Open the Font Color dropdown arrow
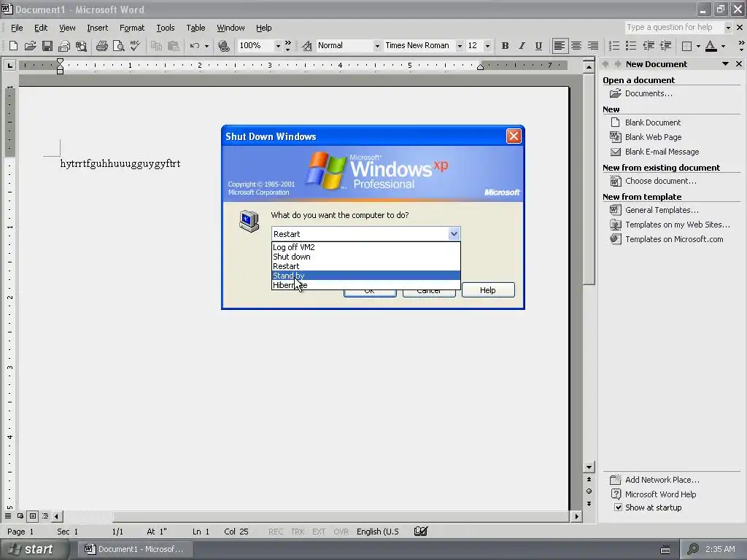Viewport: 747px width, 560px height. [x=723, y=46]
